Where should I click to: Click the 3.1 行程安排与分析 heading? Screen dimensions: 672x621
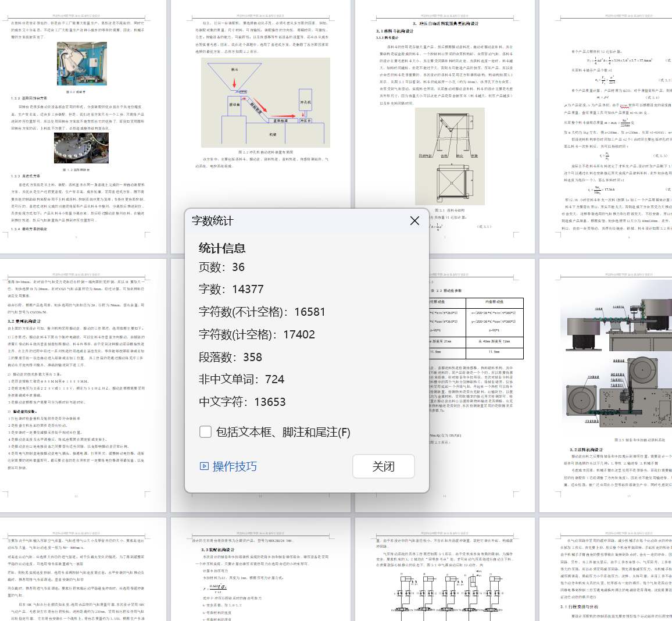coord(579,607)
